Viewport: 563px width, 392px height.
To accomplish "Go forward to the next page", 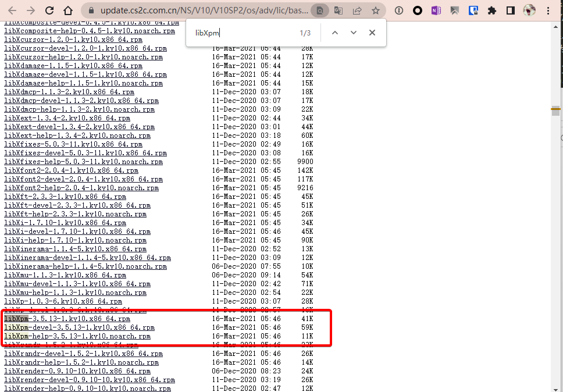I will pos(31,11).
